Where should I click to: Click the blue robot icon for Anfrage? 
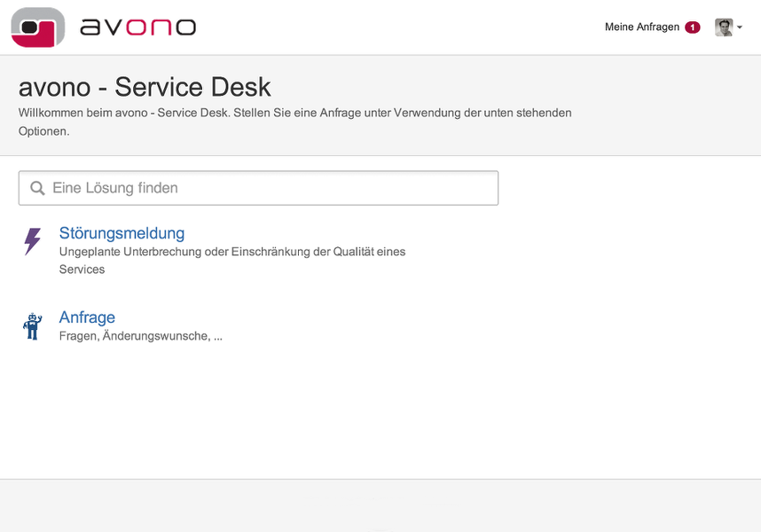[x=32, y=326]
